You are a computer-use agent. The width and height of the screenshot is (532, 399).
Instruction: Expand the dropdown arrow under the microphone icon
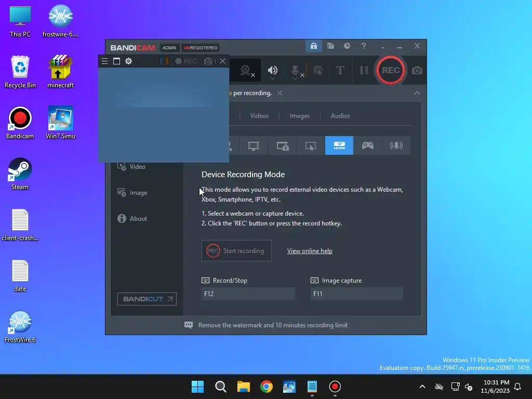click(295, 79)
